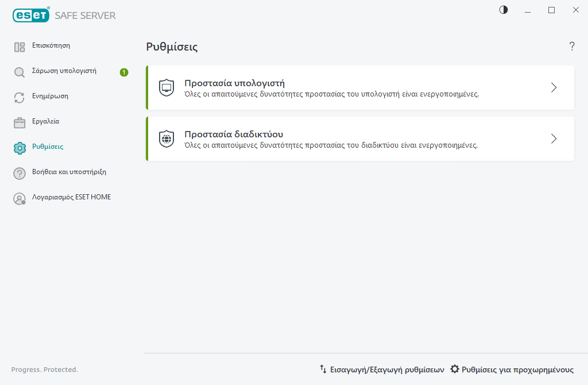Click the Σάρωση υπολογιστή magnifier icon

click(x=20, y=72)
